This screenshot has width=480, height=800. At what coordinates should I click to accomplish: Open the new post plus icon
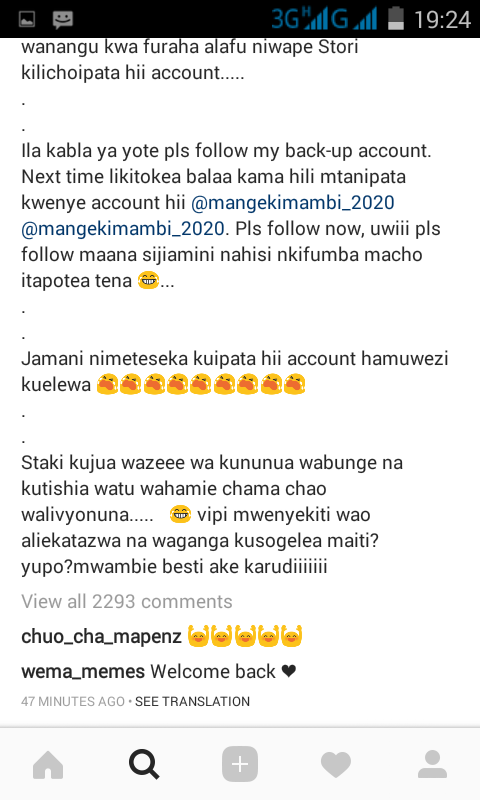pos(240,764)
